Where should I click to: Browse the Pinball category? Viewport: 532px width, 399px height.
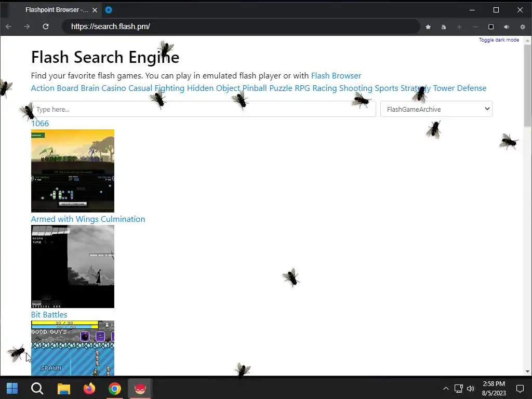point(255,88)
